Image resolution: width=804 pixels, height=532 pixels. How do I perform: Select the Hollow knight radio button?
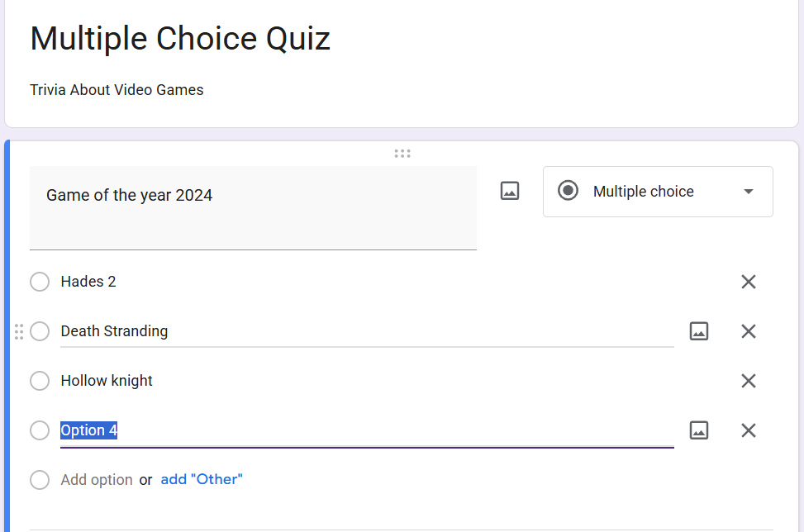click(39, 381)
